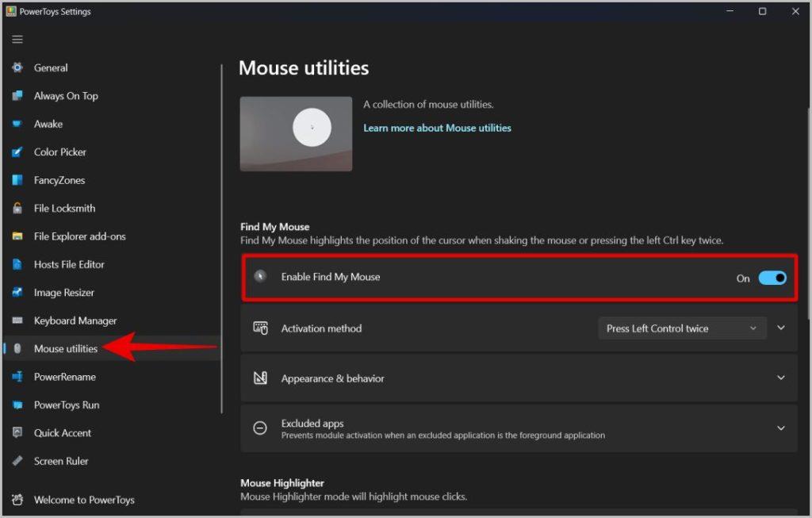Click the Appearance & behavior icon
This screenshot has height=518, width=812.
(260, 378)
